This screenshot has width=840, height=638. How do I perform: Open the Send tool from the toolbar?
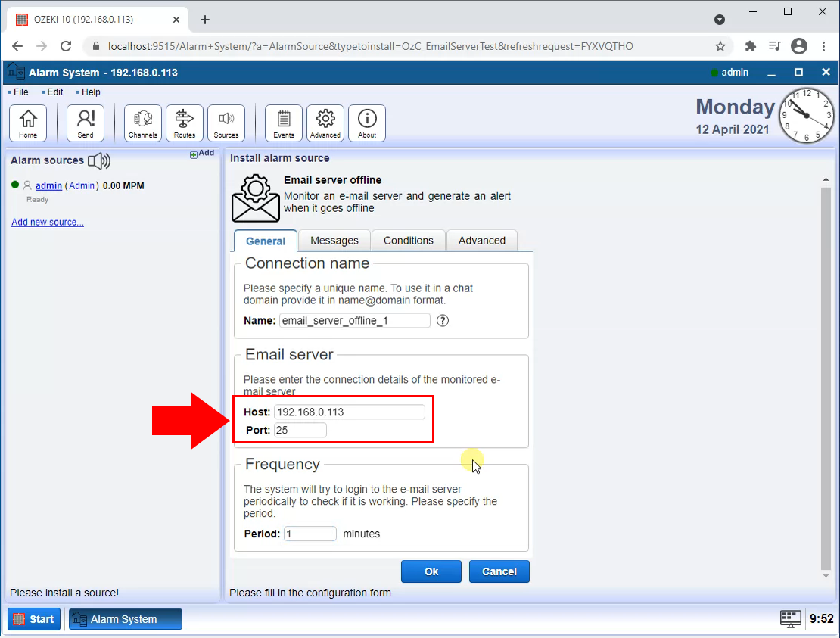[85, 123]
